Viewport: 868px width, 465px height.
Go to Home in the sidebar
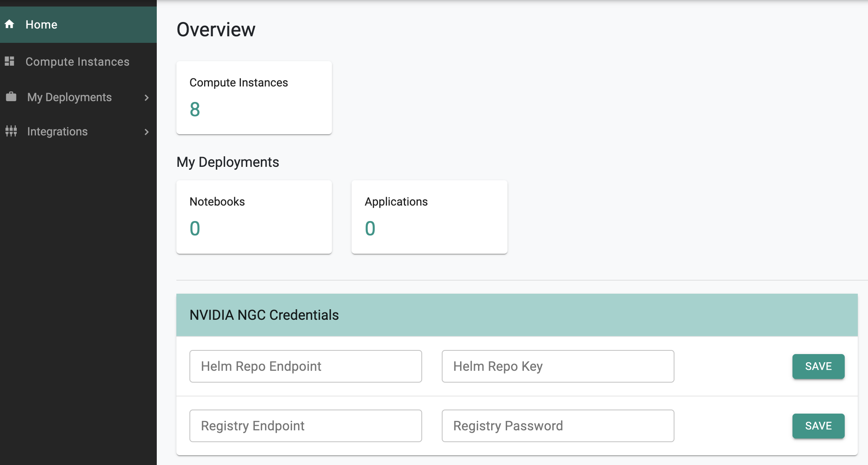coord(78,24)
